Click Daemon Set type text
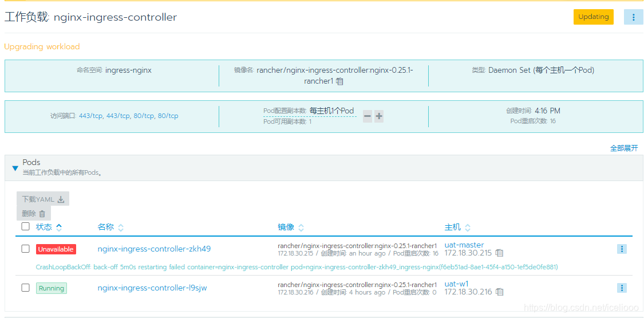 click(x=542, y=70)
